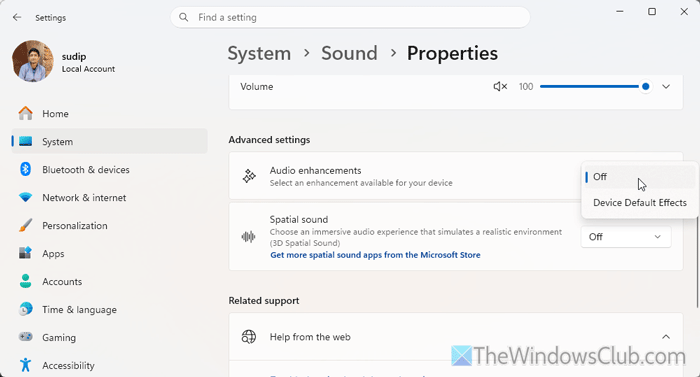Go back with the Settings arrow
Screen dimensions: 700x377
(17, 17)
